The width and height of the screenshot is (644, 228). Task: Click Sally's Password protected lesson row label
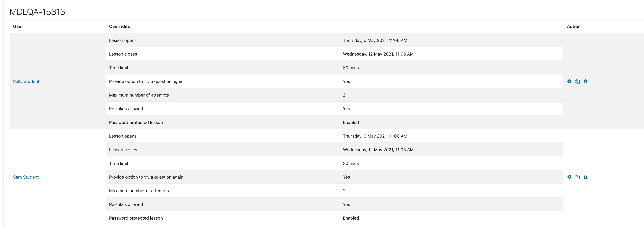[136, 122]
